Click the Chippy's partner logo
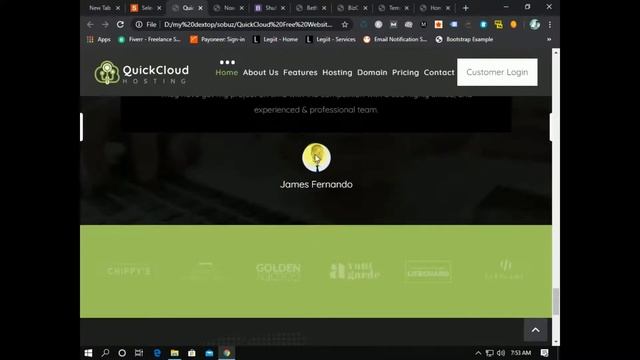Image resolution: width=640 pixels, height=360 pixels. click(129, 271)
